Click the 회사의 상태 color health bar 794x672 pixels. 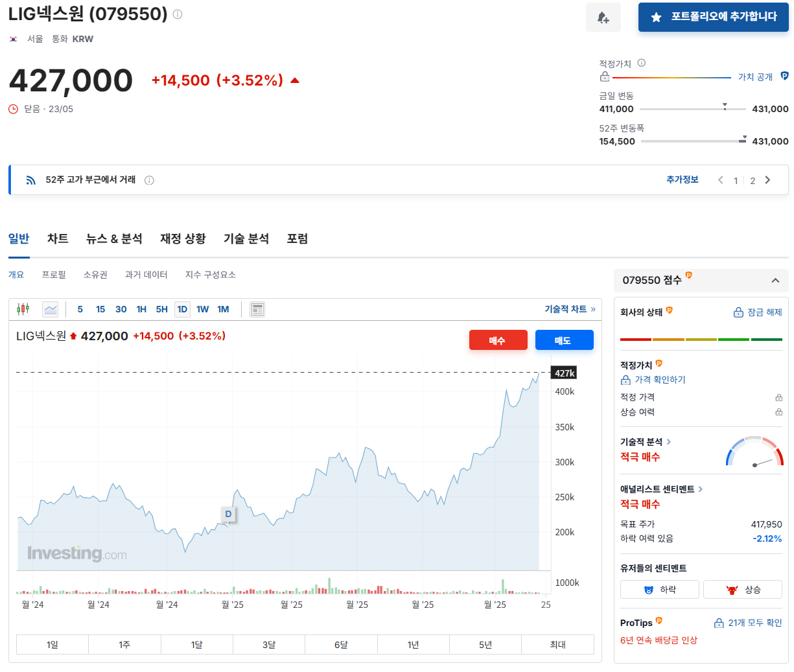tap(701, 339)
